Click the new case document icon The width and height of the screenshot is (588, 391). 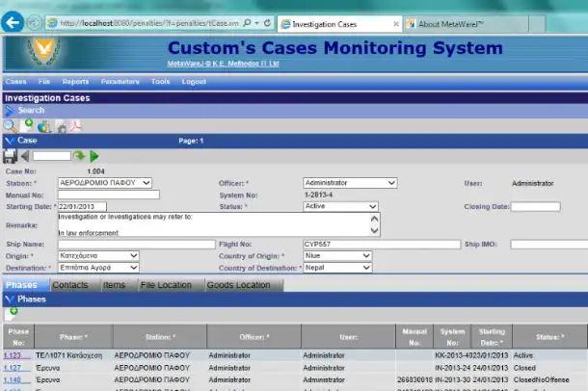pos(27,125)
